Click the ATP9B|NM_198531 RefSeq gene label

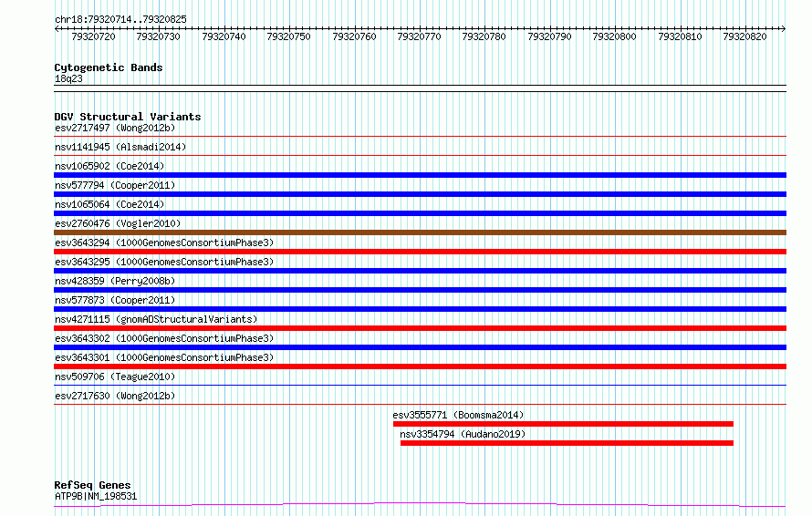96,496
